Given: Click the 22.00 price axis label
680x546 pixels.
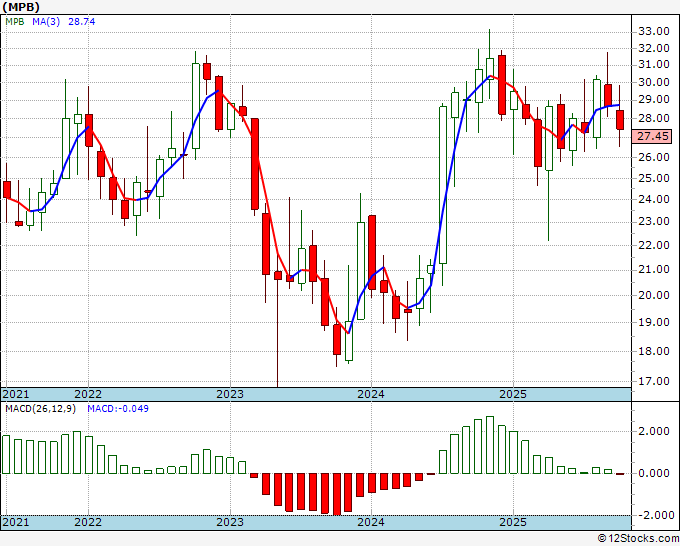Looking at the screenshot, I should coord(654,245).
